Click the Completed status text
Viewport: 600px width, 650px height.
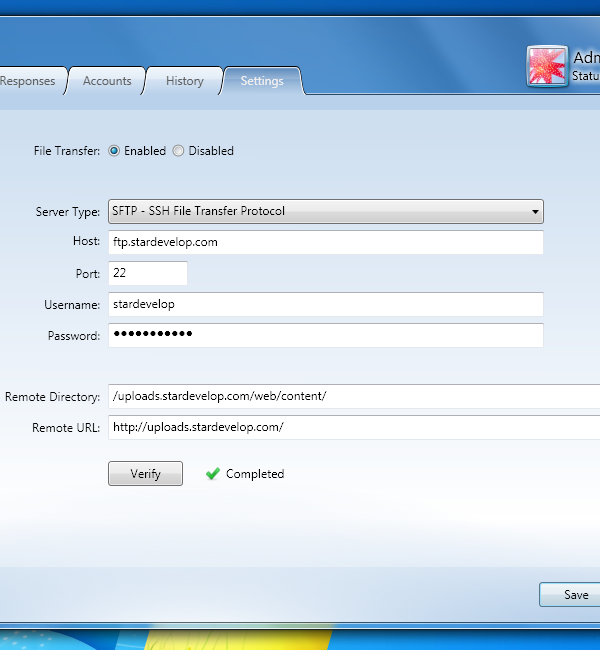255,474
